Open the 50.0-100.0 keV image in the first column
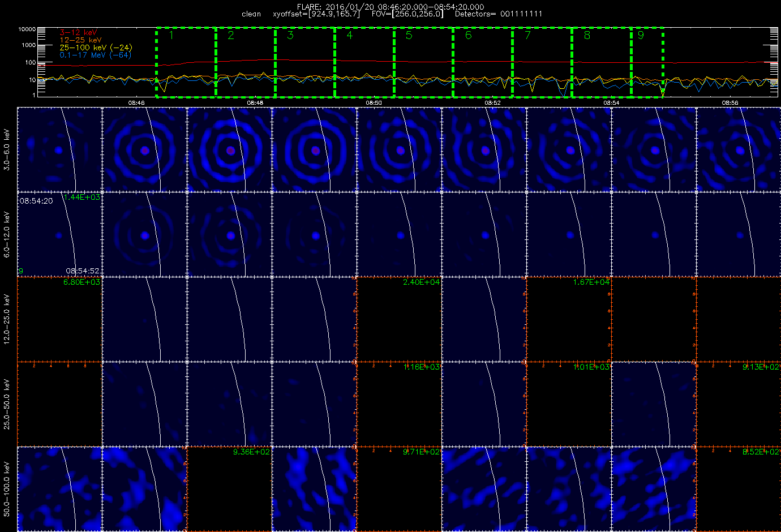The width and height of the screenshot is (781, 532). tap(59, 489)
